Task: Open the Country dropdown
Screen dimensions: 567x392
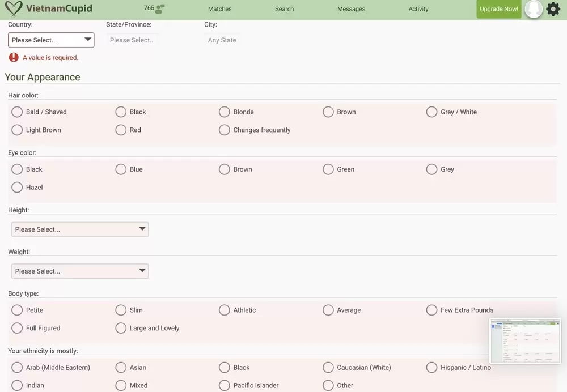Action: (x=51, y=40)
